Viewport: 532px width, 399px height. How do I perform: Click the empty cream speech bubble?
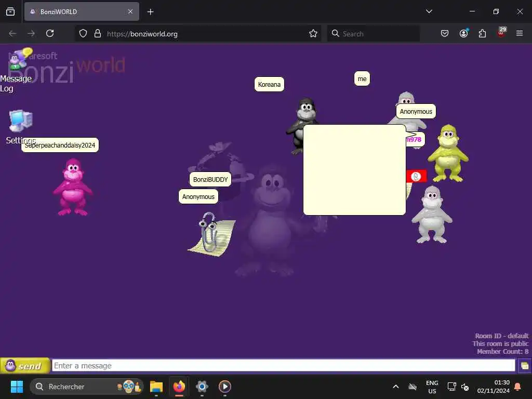coord(354,170)
